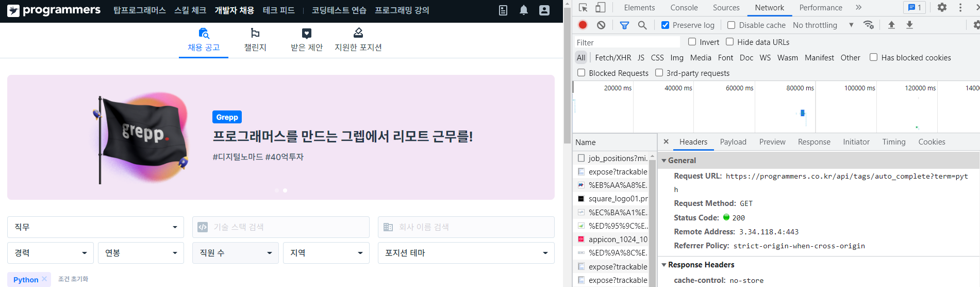This screenshot has height=287, width=980.
Task: Click the programmers logo
Action: pos(54,10)
